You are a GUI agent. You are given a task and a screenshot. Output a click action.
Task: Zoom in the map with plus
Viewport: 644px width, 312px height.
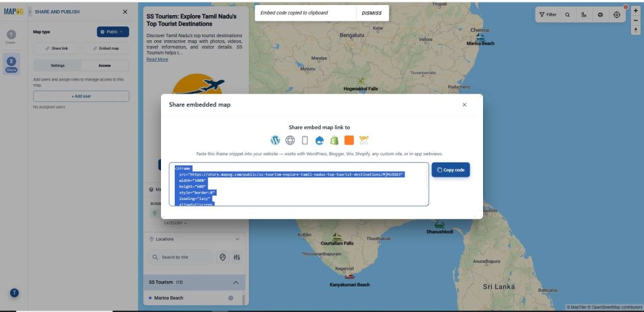(x=636, y=10)
